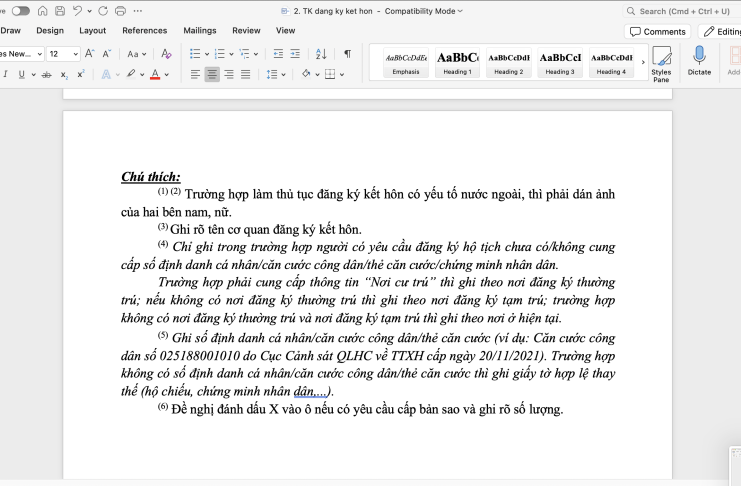Save the document with the floppy icon
The height and width of the screenshot is (486, 741).
60,11
